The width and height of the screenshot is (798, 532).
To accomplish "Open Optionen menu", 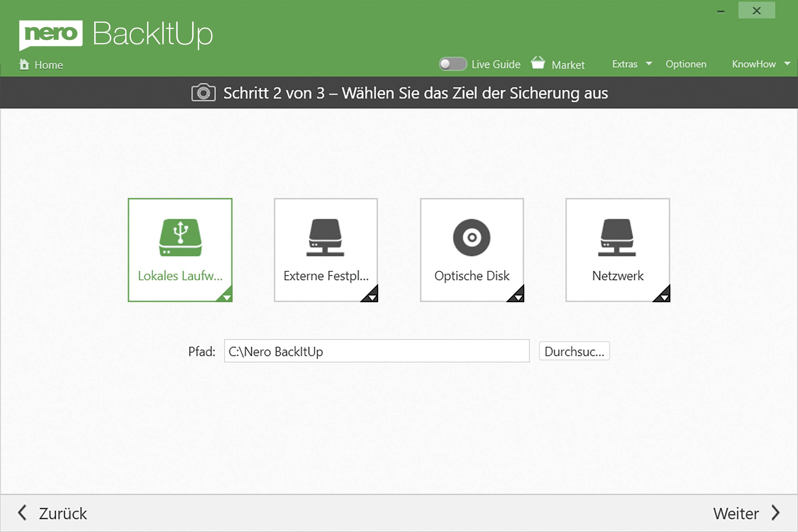I will click(x=686, y=64).
